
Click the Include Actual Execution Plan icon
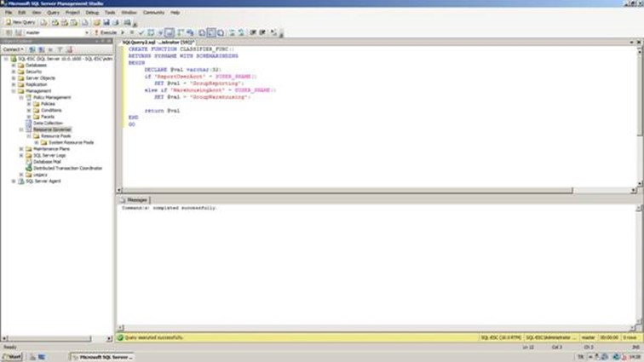pyautogui.click(x=181, y=32)
